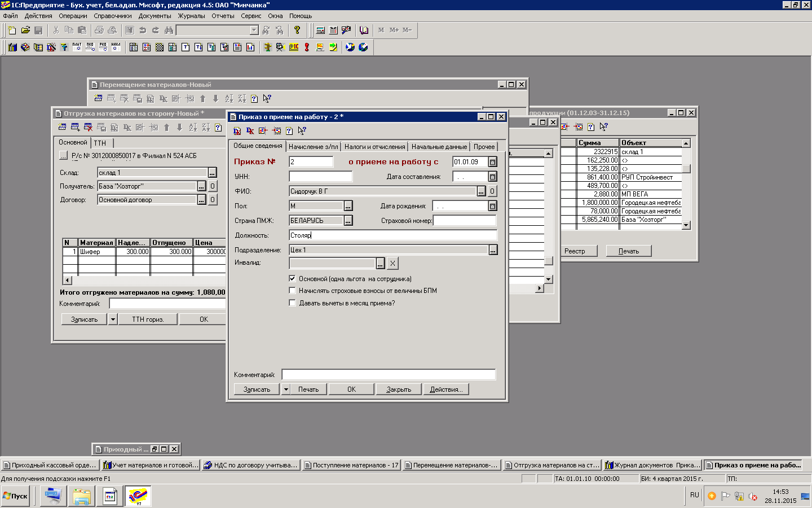Open the ФИО selection ellipsis button
812x508 pixels.
coord(481,191)
